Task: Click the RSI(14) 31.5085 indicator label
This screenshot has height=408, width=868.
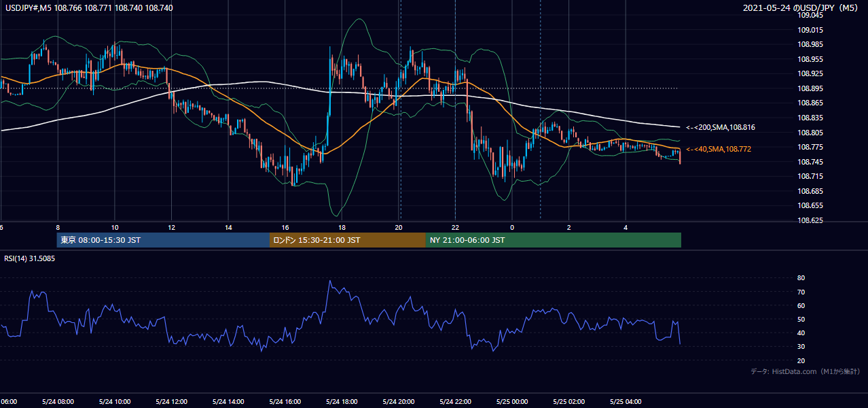Action: (x=30, y=258)
